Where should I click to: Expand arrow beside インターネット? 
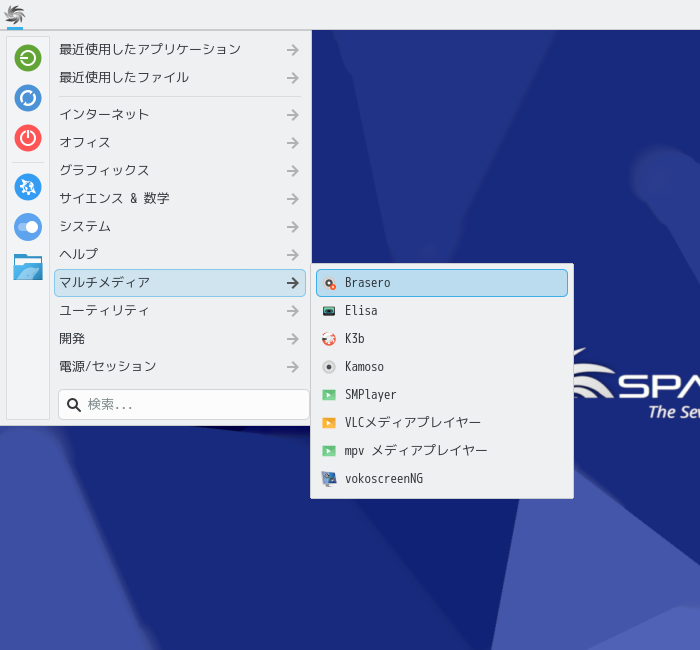293,115
